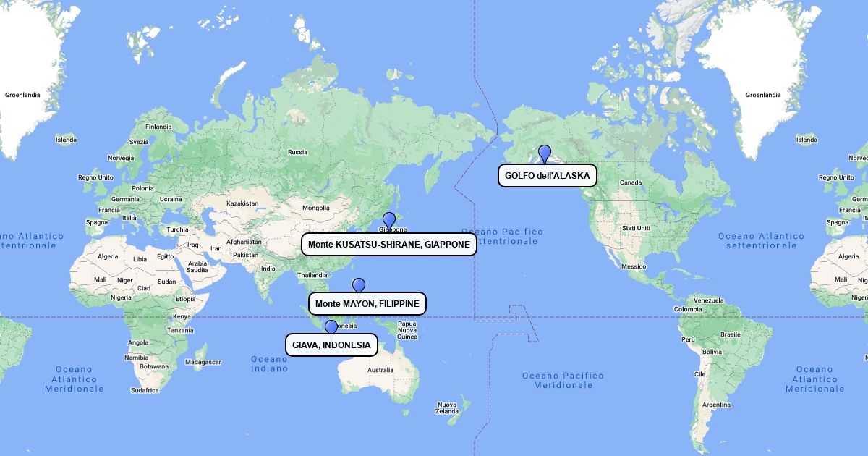868x456 pixels.
Task: Click the Kenya label
Action: [x=182, y=316]
